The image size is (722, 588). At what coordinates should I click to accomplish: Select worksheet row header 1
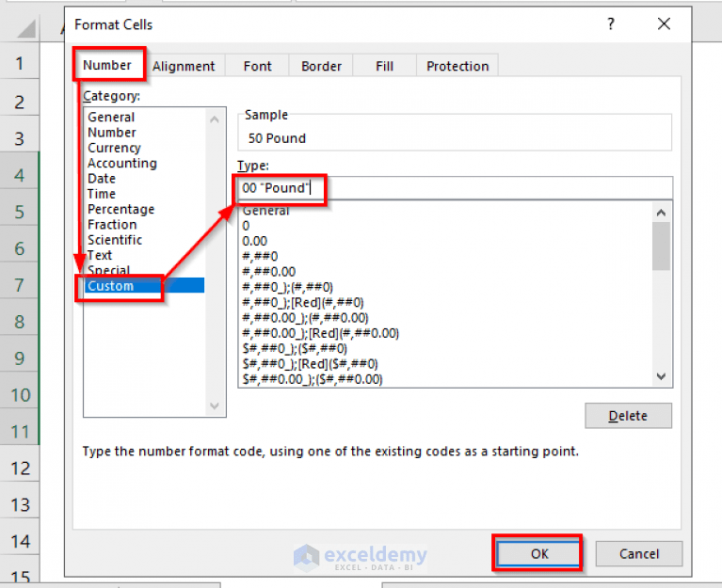(20, 63)
